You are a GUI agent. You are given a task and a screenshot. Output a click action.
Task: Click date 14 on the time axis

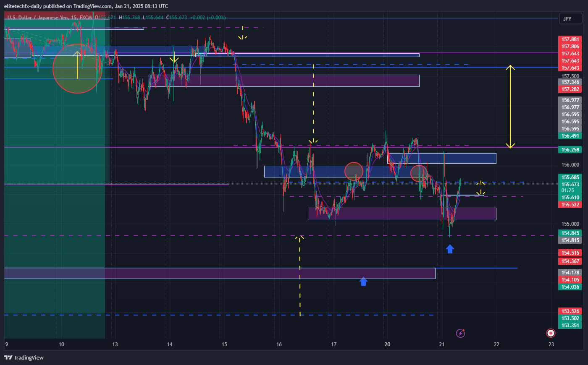[170, 344]
